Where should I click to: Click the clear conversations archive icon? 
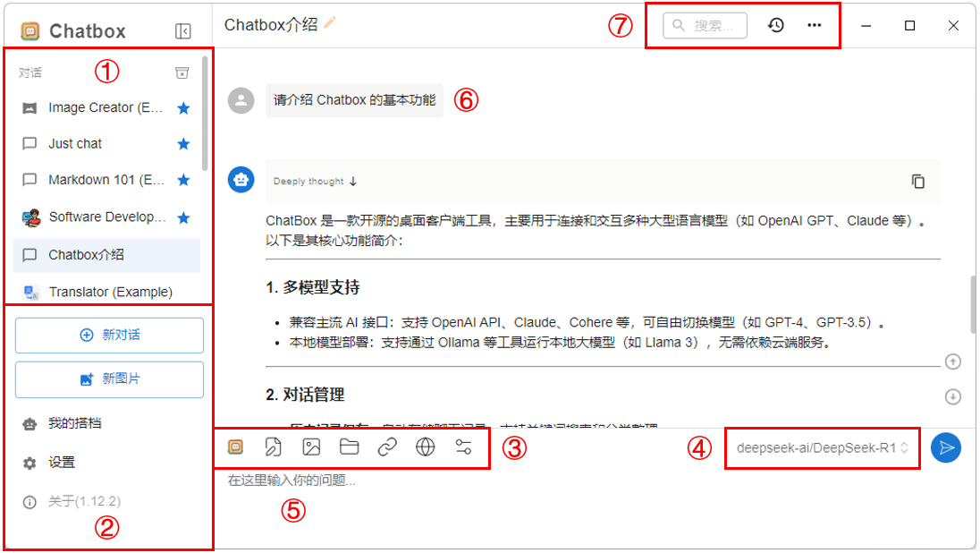pyautogui.click(x=182, y=73)
